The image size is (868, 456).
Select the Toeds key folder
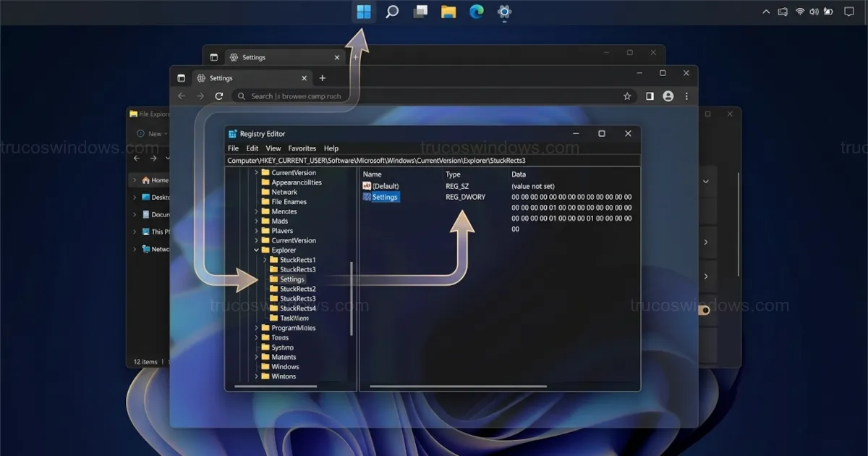coord(280,337)
